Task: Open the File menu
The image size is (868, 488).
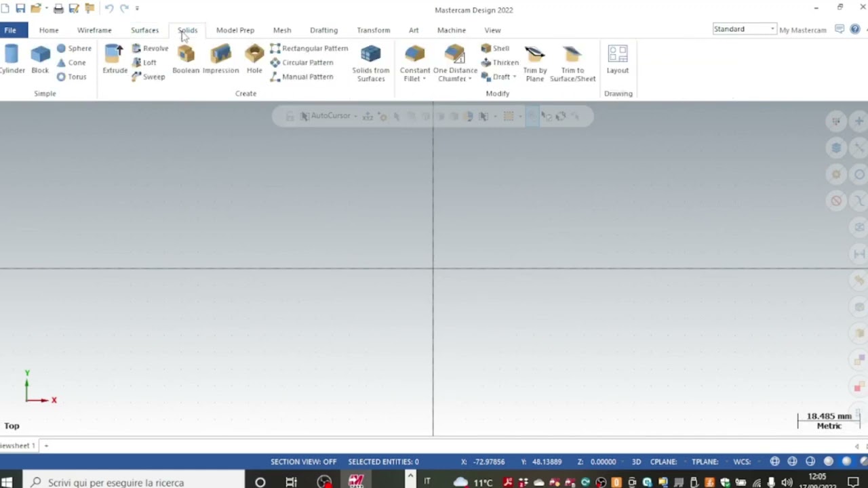Action: click(x=10, y=30)
